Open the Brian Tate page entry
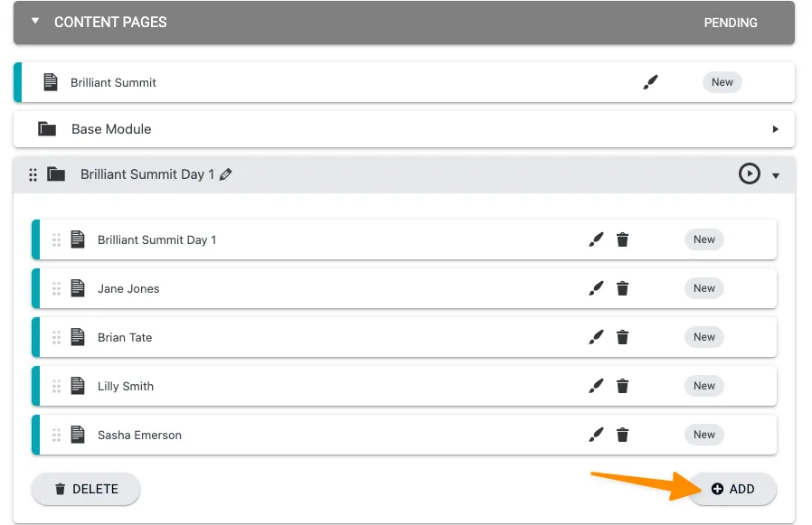 pos(125,337)
